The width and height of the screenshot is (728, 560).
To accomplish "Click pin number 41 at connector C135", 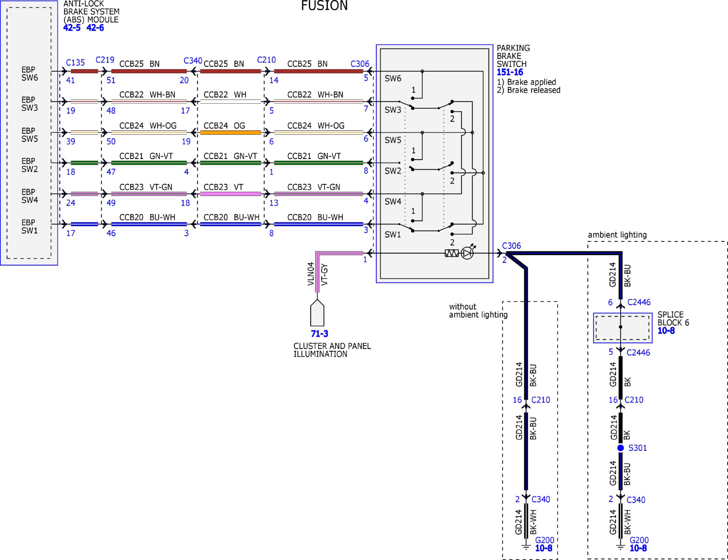I will pos(70,80).
